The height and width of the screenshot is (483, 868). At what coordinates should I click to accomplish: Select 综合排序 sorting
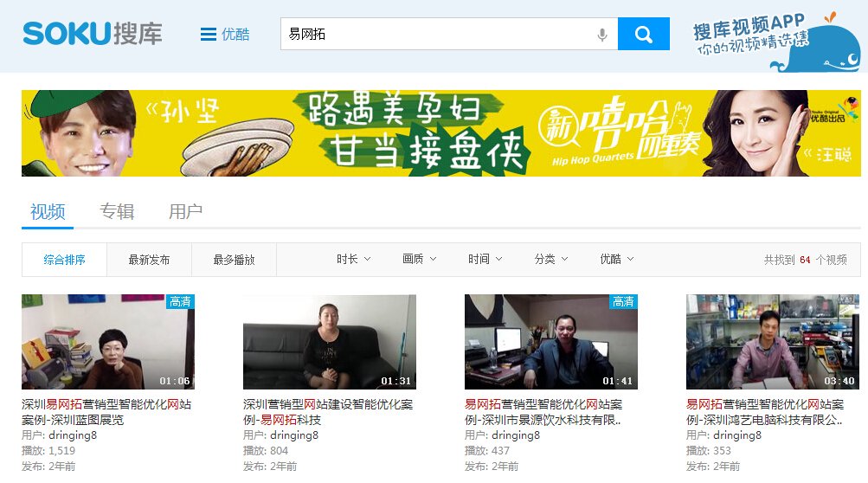(x=64, y=259)
